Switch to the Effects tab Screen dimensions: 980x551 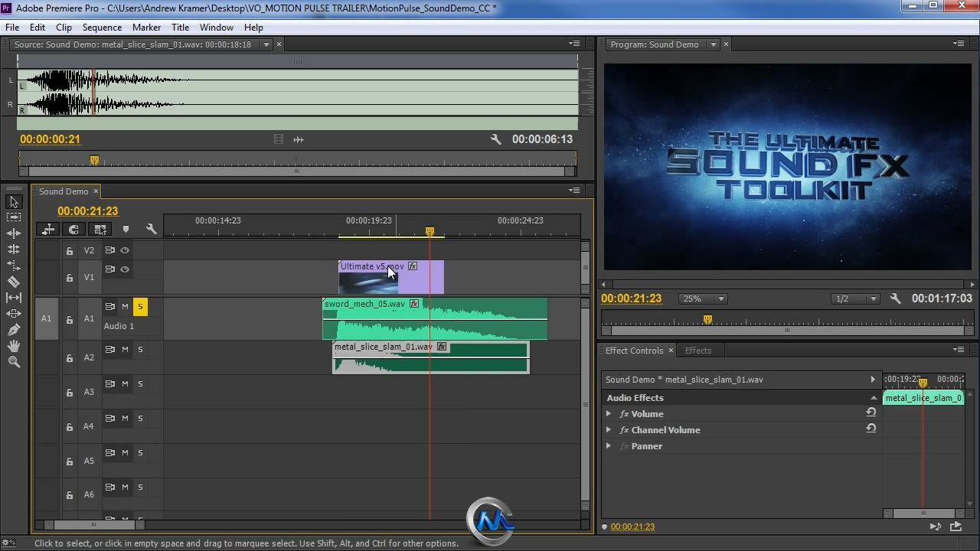[697, 350]
